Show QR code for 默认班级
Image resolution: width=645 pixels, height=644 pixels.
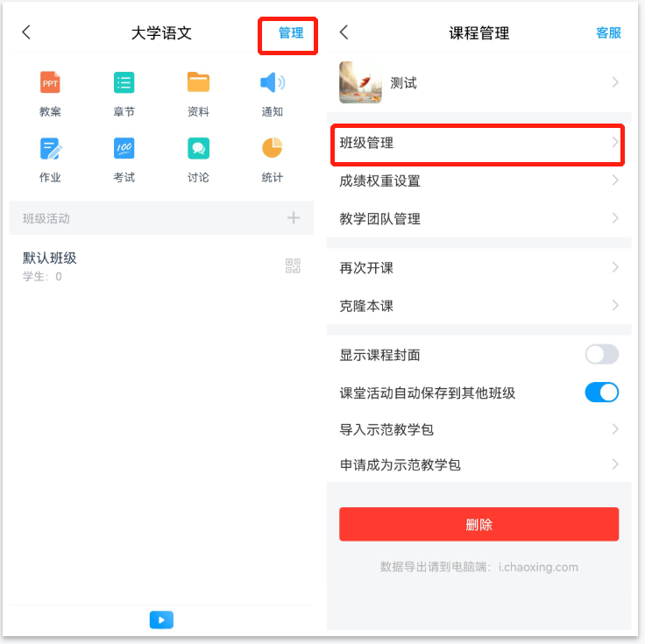point(293,265)
